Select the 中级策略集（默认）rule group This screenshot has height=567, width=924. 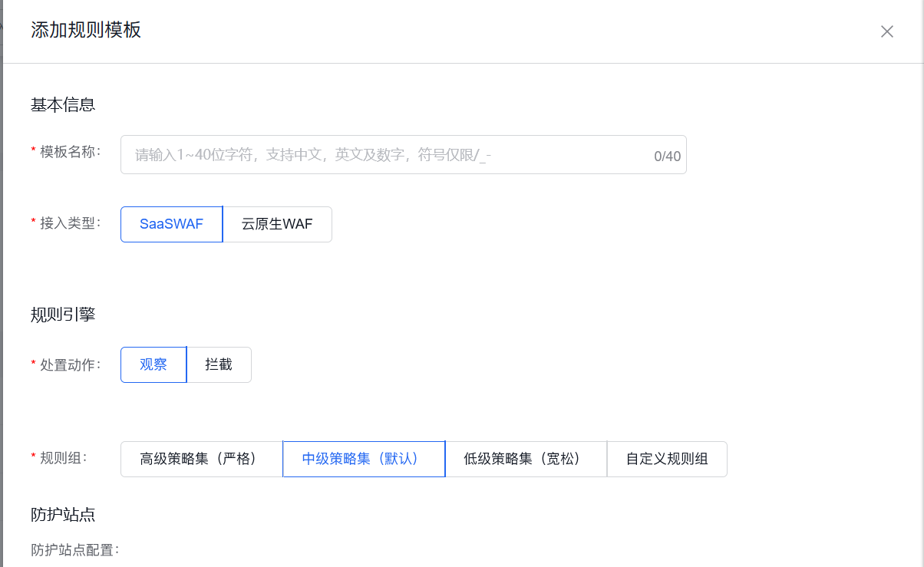tap(363, 459)
